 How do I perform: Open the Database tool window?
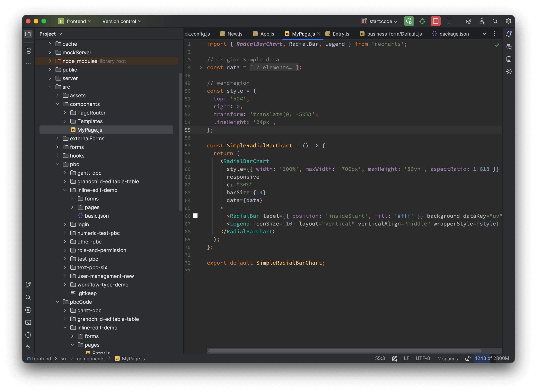point(509,59)
